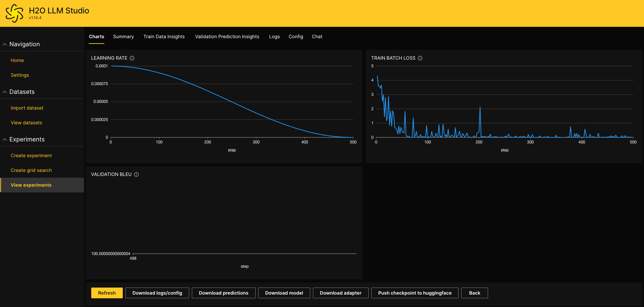Click the TRAIN BATCH LOSS chart title
Screen dimensions: 644x307
pyautogui.click(x=393, y=58)
